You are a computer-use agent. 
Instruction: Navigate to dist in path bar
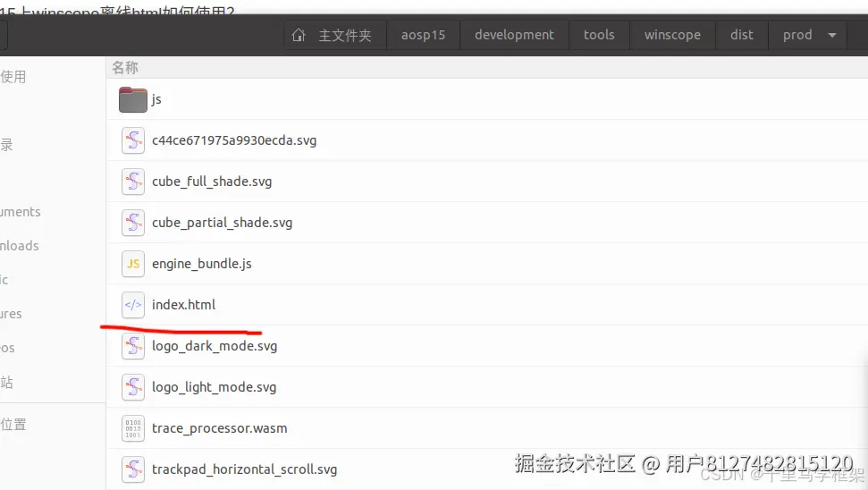click(x=742, y=35)
